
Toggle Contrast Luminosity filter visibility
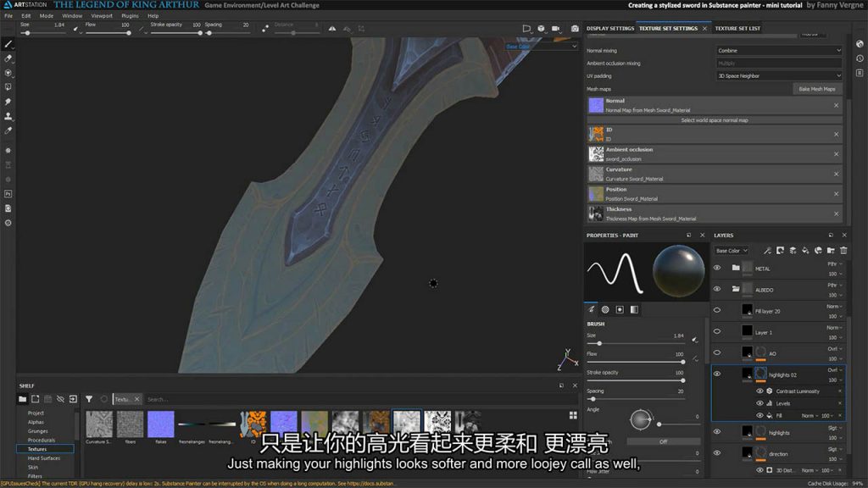[759, 391]
